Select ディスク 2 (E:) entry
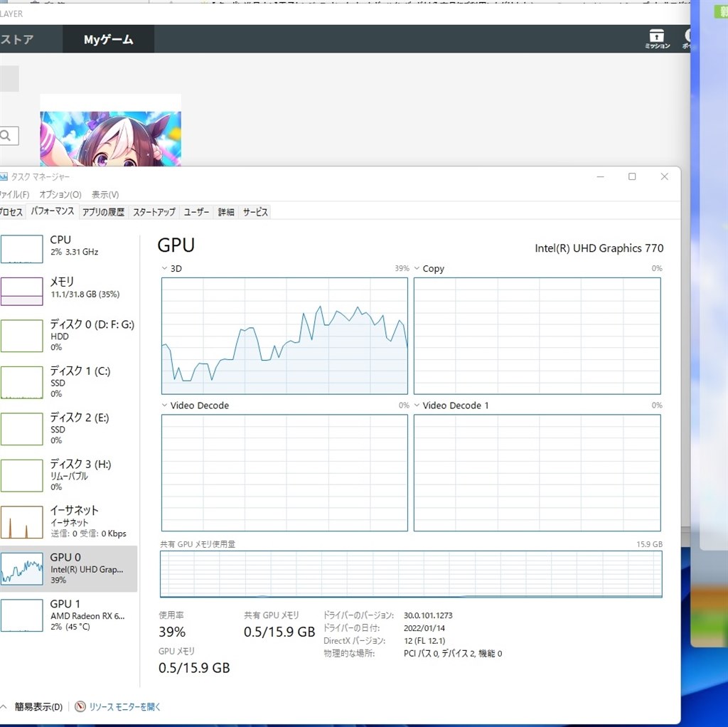 (x=69, y=428)
